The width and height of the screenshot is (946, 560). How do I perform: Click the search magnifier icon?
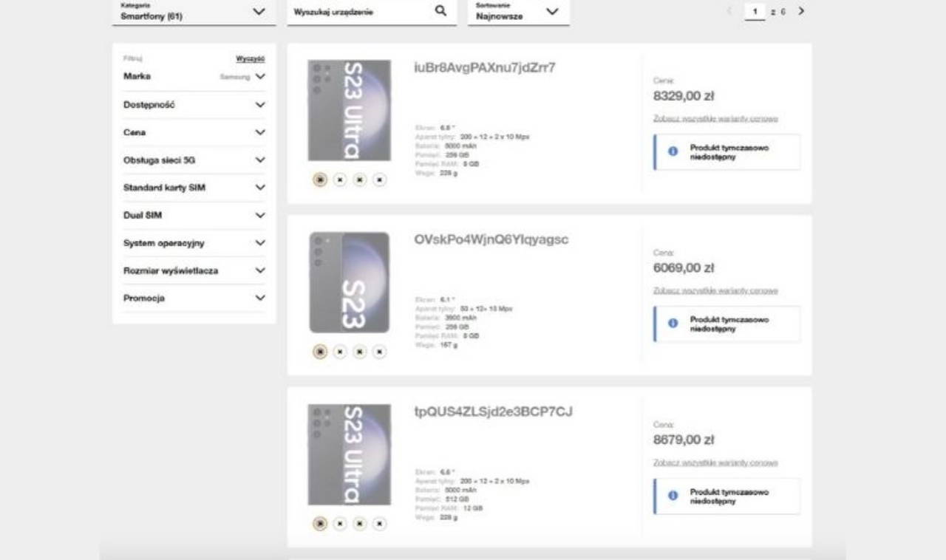440,11
